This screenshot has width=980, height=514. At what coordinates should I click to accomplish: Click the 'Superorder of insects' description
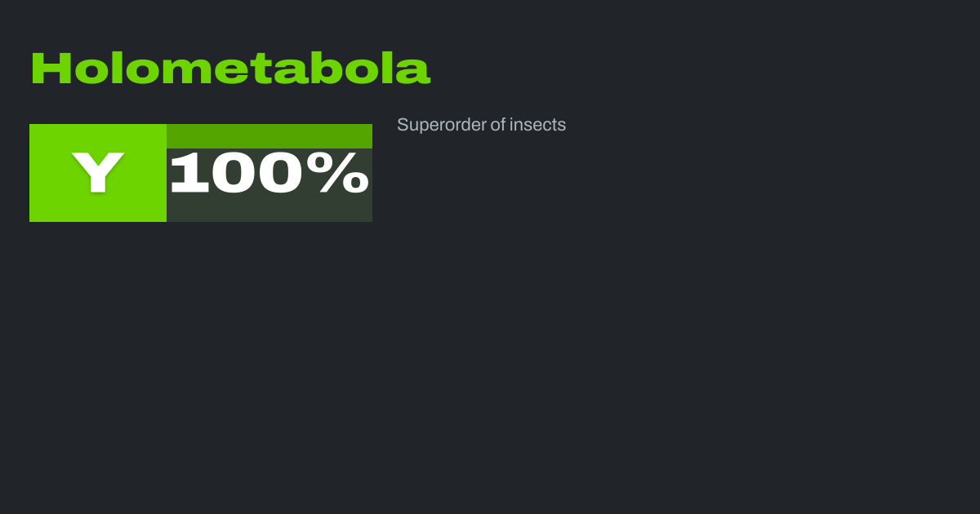[x=481, y=125]
